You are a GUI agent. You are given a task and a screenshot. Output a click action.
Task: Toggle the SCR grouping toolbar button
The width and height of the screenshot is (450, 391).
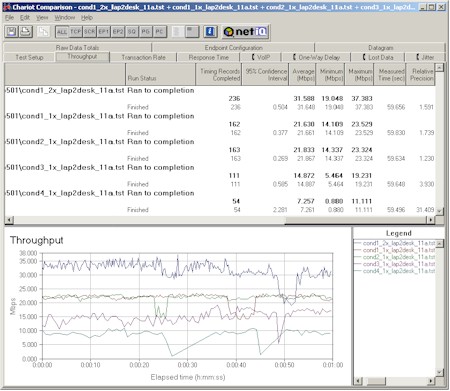tap(90, 32)
